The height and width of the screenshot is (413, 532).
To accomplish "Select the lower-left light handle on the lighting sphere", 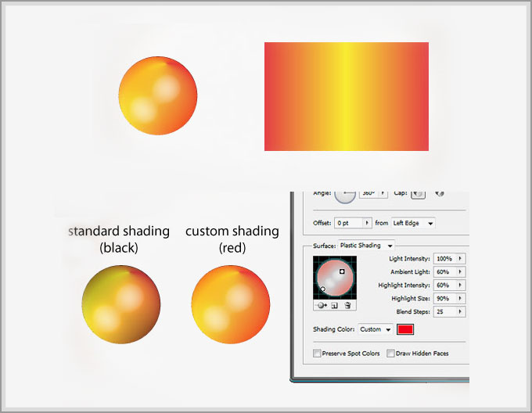I will (322, 289).
